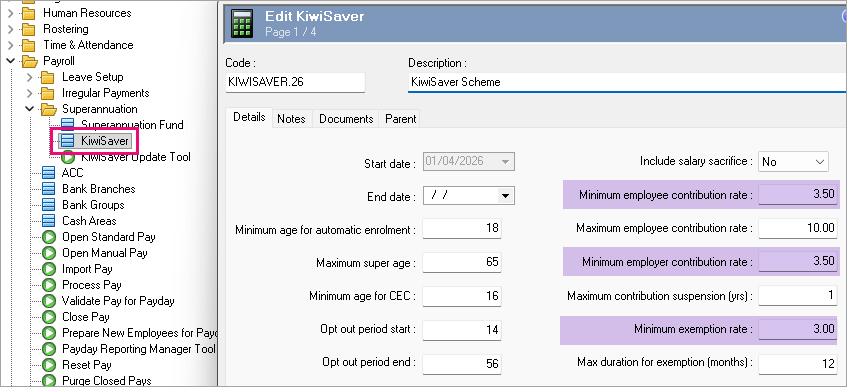Collapse the Superannuation tree node
The width and height of the screenshot is (847, 387).
click(30, 109)
